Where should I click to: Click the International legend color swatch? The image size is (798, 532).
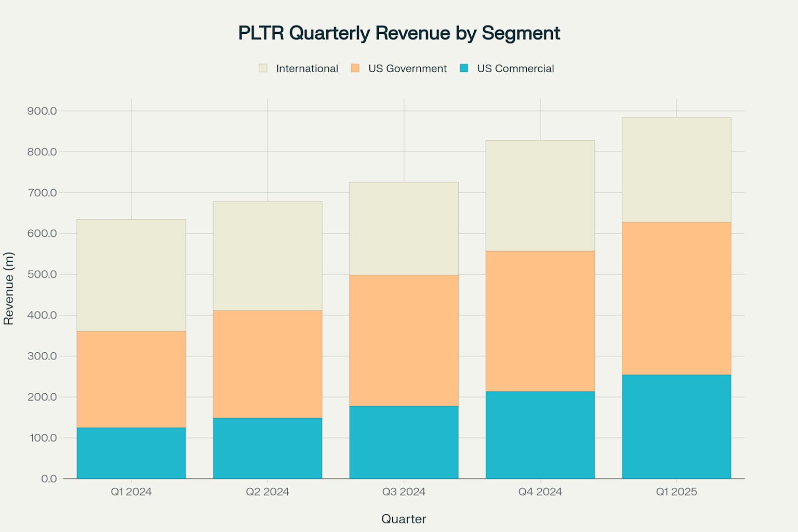pos(263,68)
